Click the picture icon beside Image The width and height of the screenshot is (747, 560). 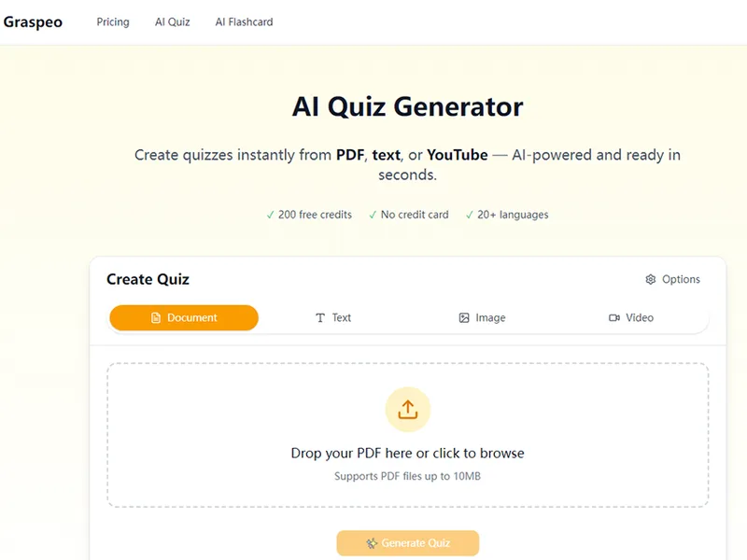point(464,317)
